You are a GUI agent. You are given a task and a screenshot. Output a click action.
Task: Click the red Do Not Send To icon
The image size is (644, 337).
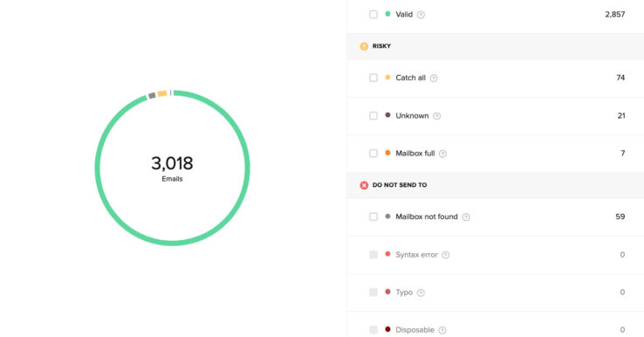(x=364, y=185)
